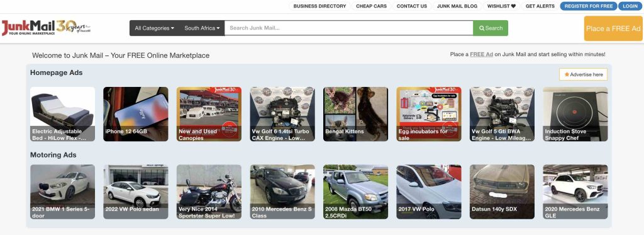The image size is (644, 235).
Task: Follow the FREE Ad text link
Action: pyautogui.click(x=481, y=54)
